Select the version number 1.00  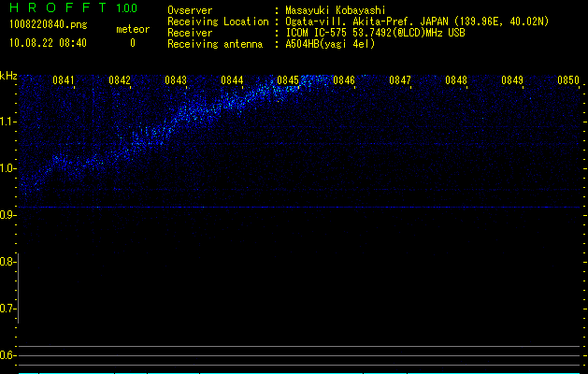pyautogui.click(x=126, y=7)
